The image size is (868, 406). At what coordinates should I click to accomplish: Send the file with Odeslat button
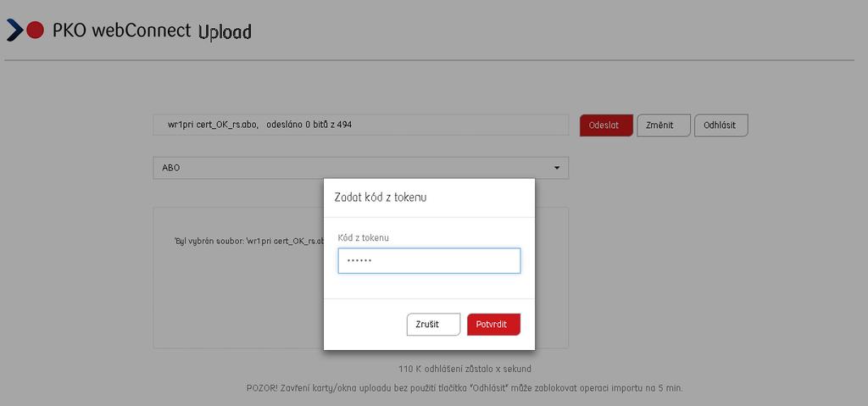click(x=606, y=125)
